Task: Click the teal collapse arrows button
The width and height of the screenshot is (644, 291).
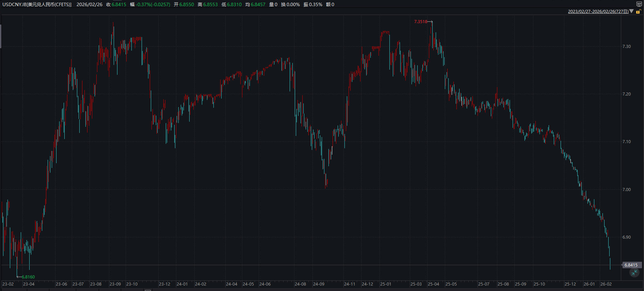Action: pos(634,273)
